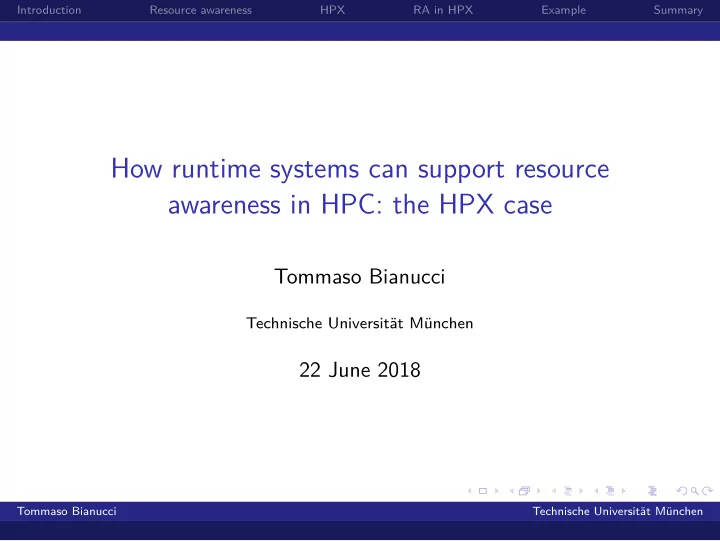Image resolution: width=720 pixels, height=541 pixels.
Task: Click the subsection navigation icon
Action: [568, 491]
